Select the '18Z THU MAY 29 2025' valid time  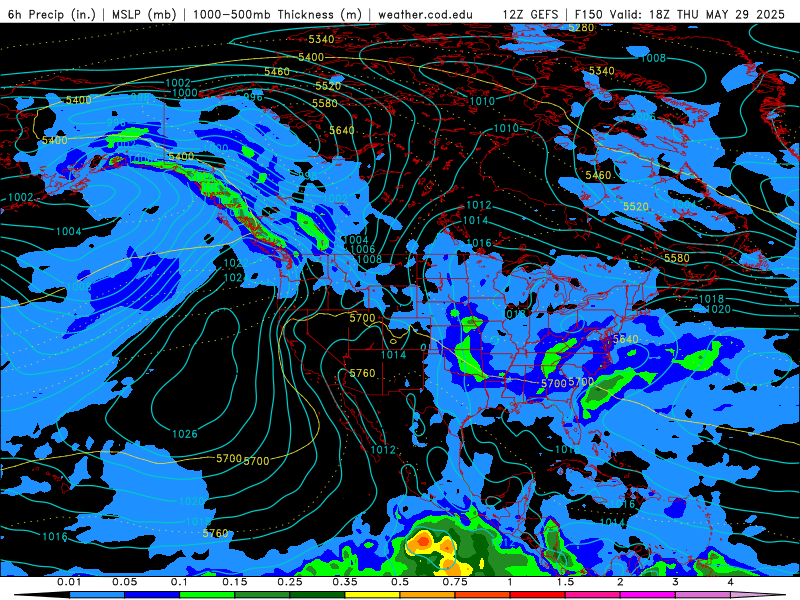tap(717, 14)
